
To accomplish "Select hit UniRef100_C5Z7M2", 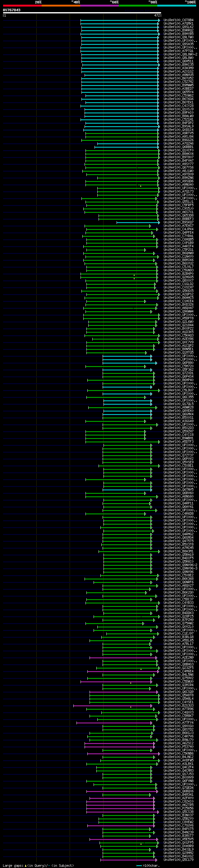I will [178, 82].
